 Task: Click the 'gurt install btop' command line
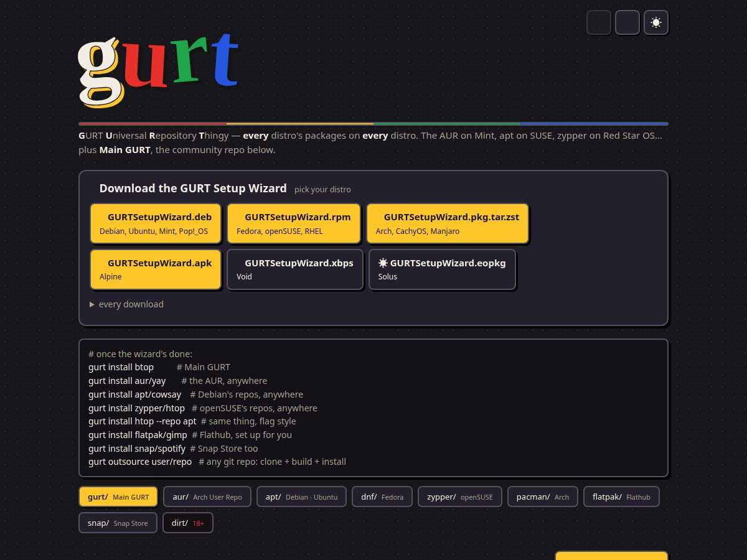(x=159, y=367)
